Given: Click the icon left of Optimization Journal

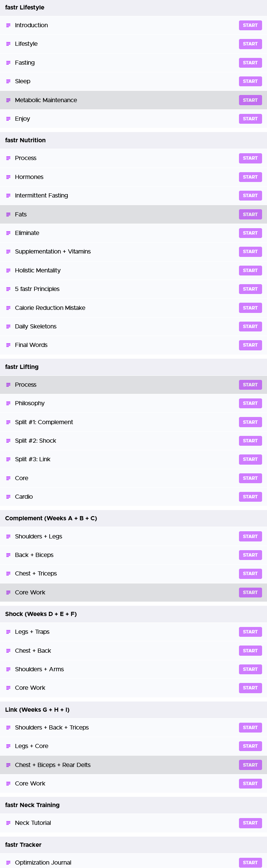Looking at the screenshot, I should (x=8, y=863).
